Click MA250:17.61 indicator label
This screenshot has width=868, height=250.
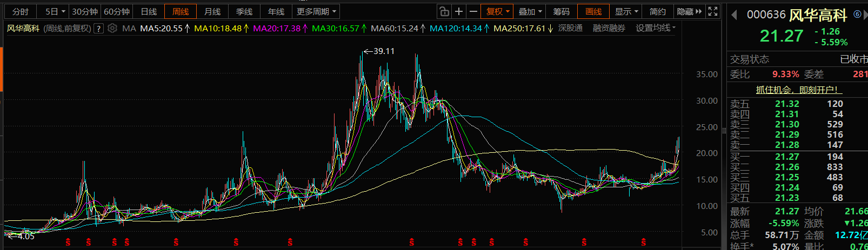pos(523,28)
